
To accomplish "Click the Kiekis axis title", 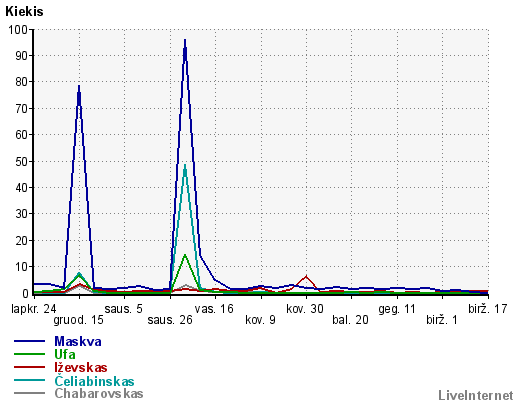I will pos(24,12).
